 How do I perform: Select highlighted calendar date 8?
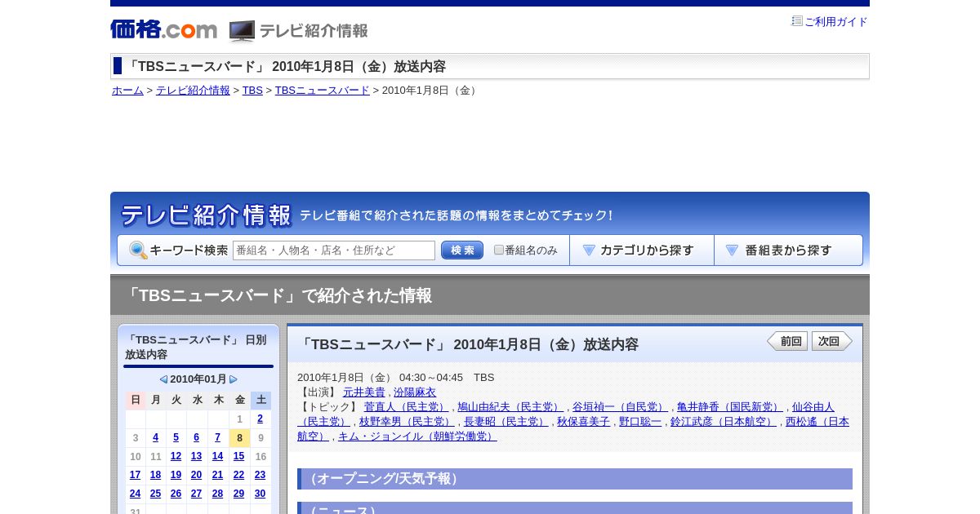point(239,438)
